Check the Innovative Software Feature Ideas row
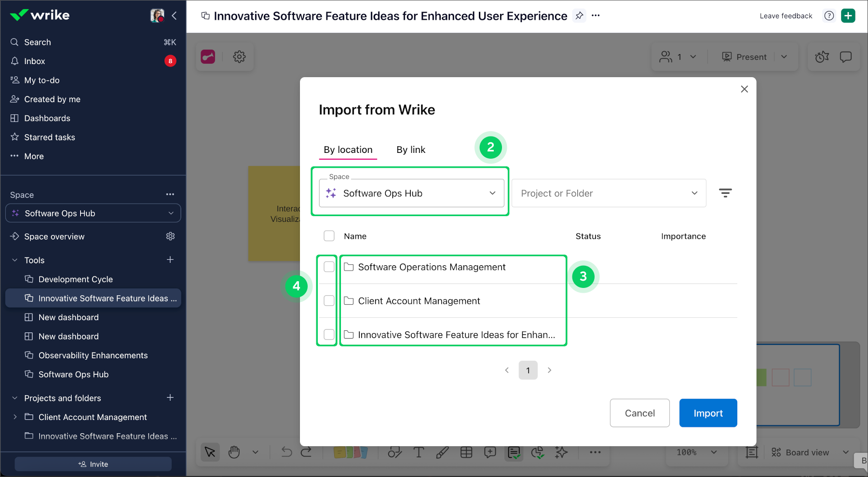This screenshot has width=868, height=477. coord(329,334)
